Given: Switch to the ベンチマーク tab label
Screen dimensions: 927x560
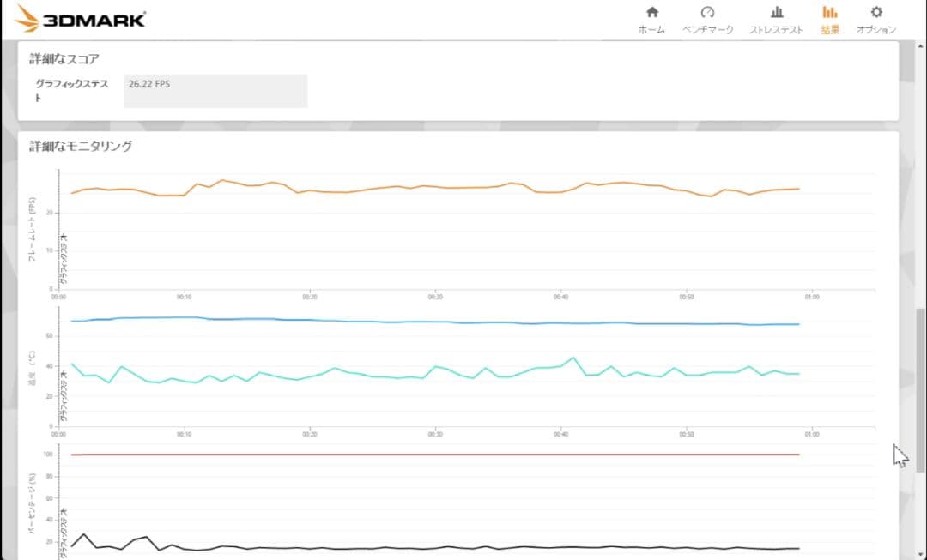Looking at the screenshot, I should [x=707, y=30].
